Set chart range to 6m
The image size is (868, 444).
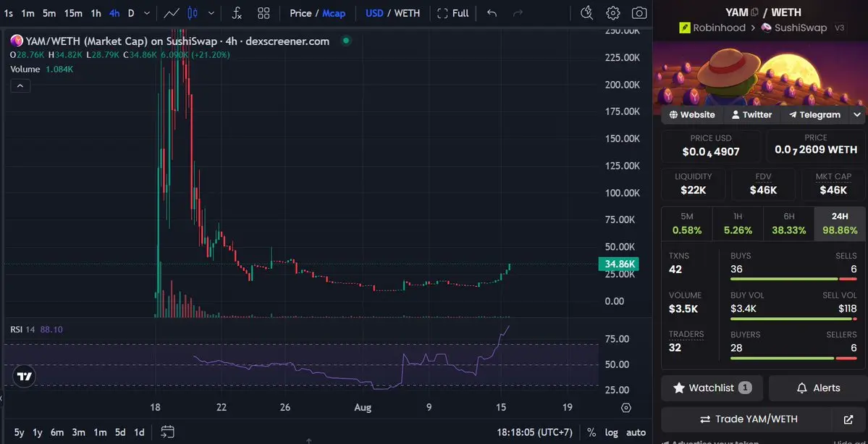pos(57,432)
